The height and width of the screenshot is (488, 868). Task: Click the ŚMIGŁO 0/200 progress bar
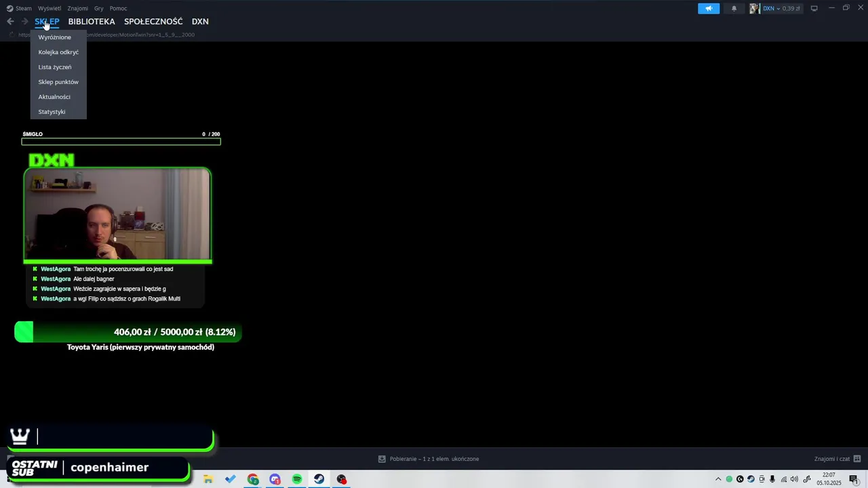(121, 142)
